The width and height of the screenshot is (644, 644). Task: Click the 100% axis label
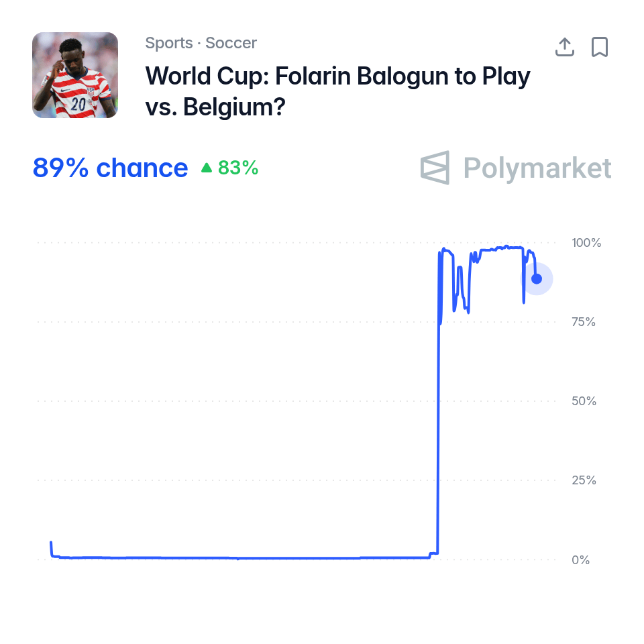click(586, 243)
